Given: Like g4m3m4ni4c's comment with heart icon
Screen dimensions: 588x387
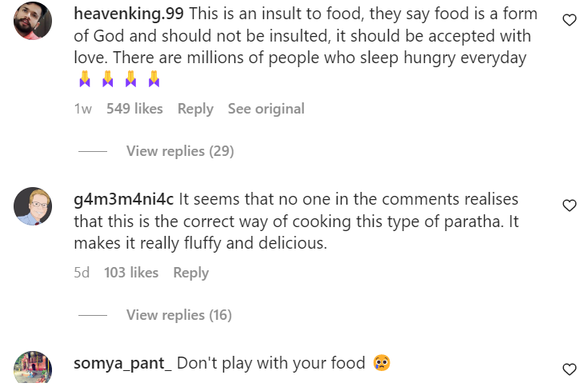Looking at the screenshot, I should coord(570,206).
